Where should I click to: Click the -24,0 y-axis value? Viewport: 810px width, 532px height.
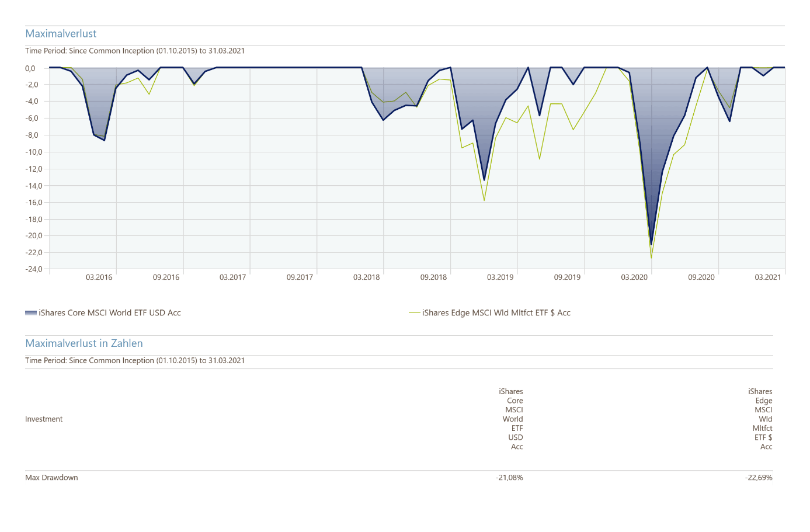click(34, 269)
